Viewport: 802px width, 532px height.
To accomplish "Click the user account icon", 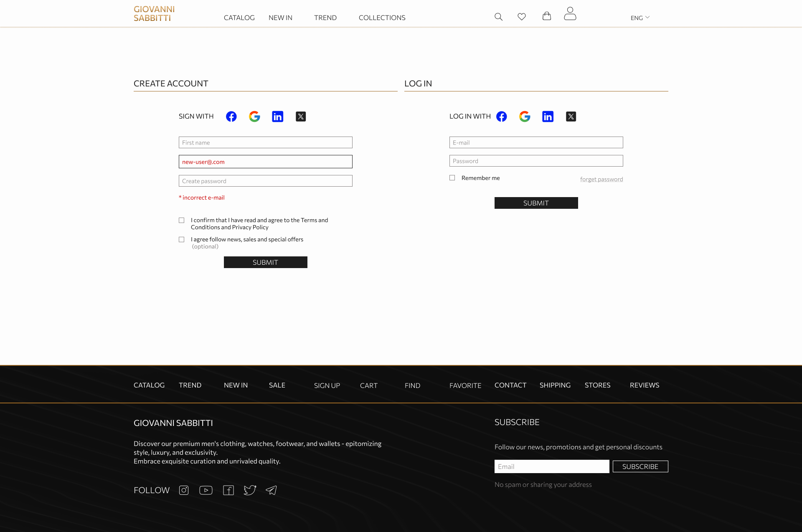I will (x=570, y=14).
